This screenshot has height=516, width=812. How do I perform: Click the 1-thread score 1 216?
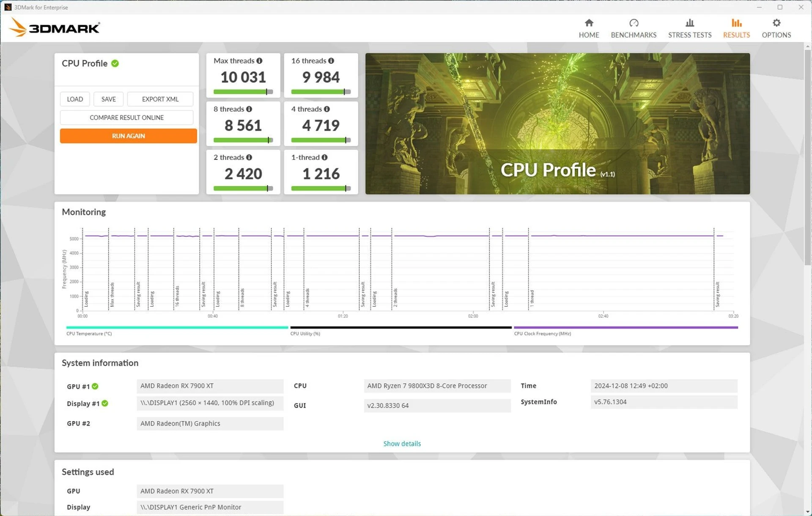click(321, 174)
